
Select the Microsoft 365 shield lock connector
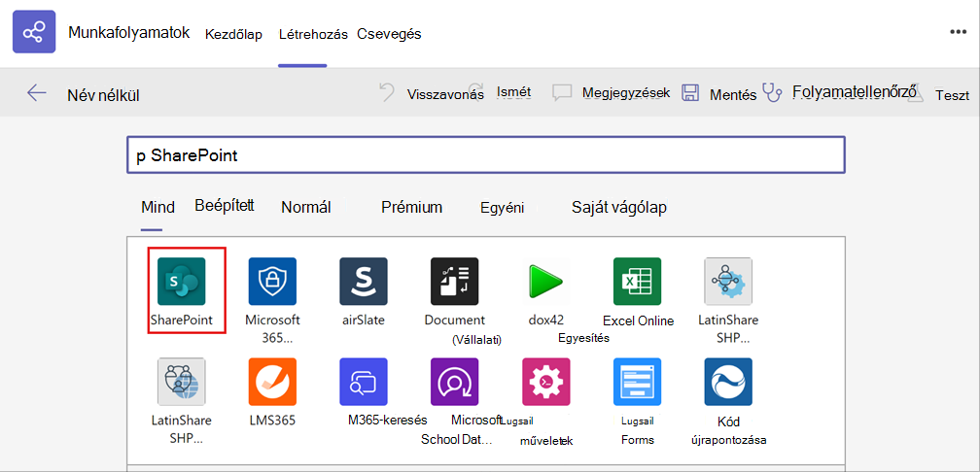click(x=272, y=282)
